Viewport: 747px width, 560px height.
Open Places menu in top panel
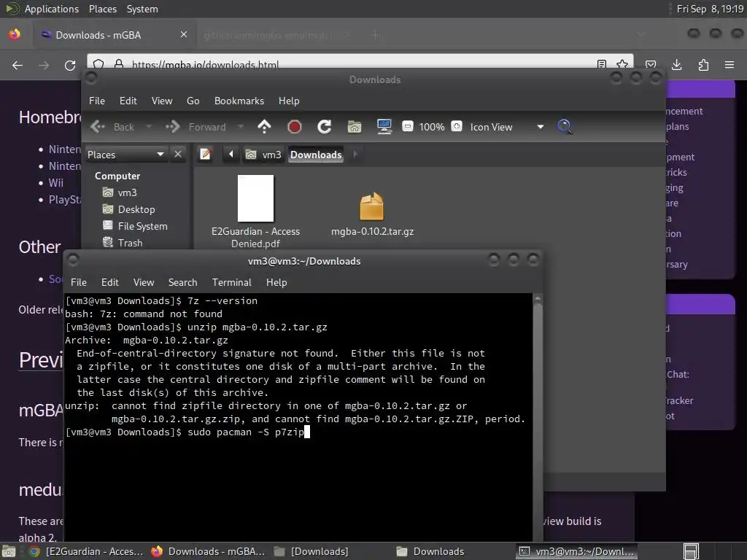pyautogui.click(x=103, y=9)
